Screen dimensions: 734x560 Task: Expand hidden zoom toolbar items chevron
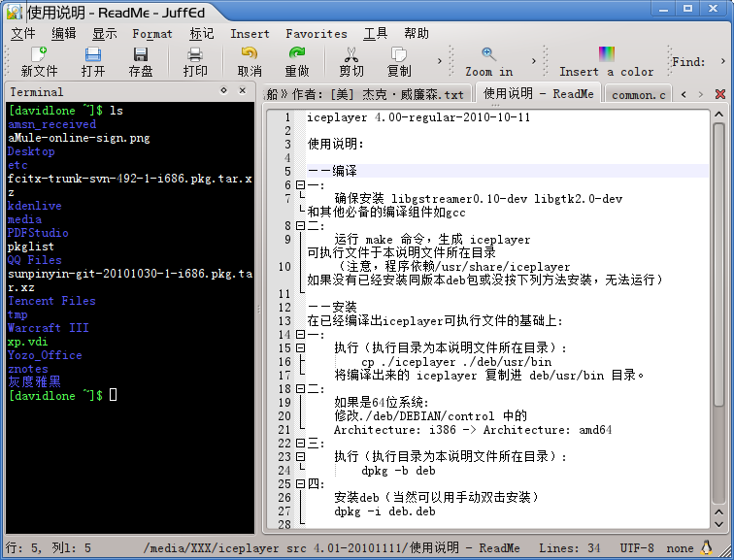point(533,61)
